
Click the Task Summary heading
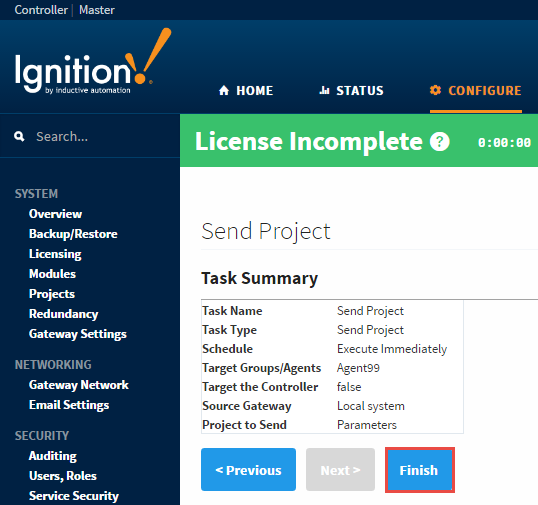259,278
